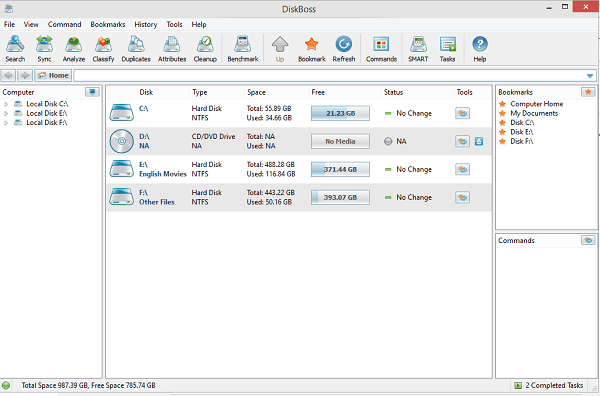Find Duplicates via toolbar icon

[136, 49]
